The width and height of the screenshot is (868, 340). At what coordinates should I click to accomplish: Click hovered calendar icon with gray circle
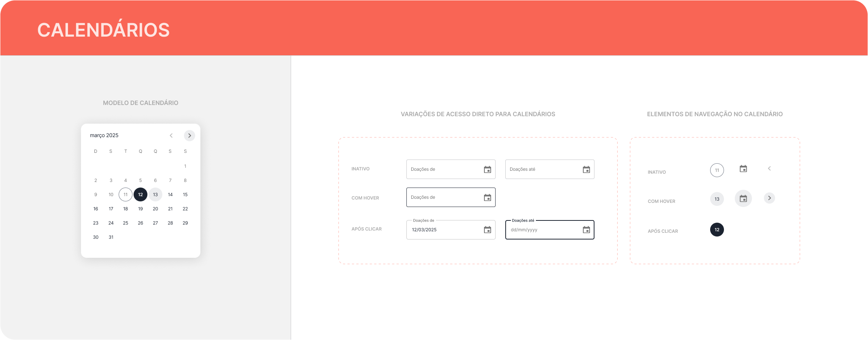(x=743, y=198)
